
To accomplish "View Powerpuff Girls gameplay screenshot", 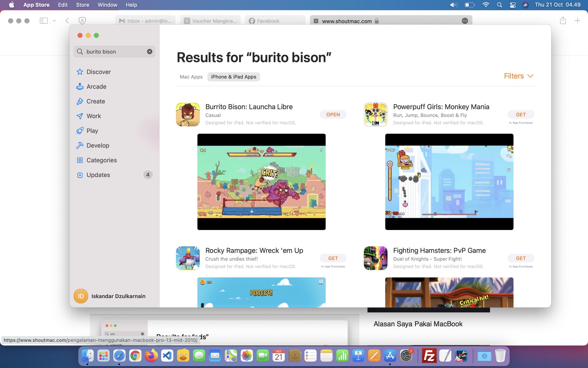I will [x=449, y=182].
